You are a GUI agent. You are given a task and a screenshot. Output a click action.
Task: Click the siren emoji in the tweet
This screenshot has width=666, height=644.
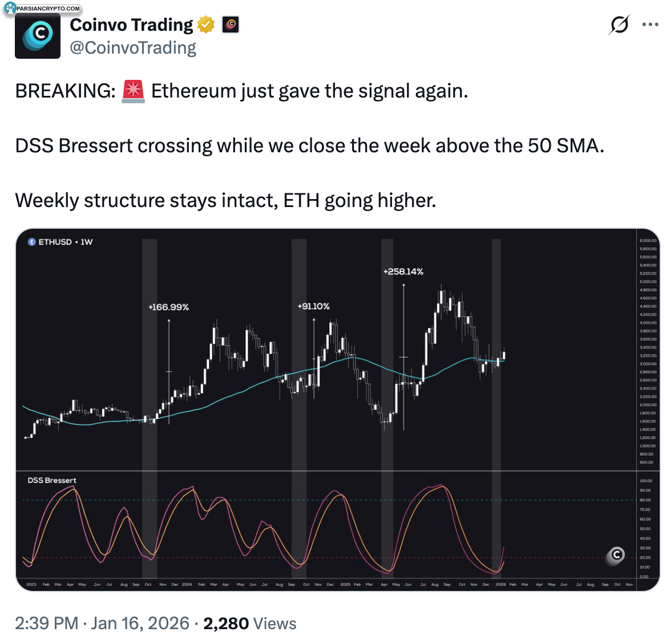pos(134,91)
